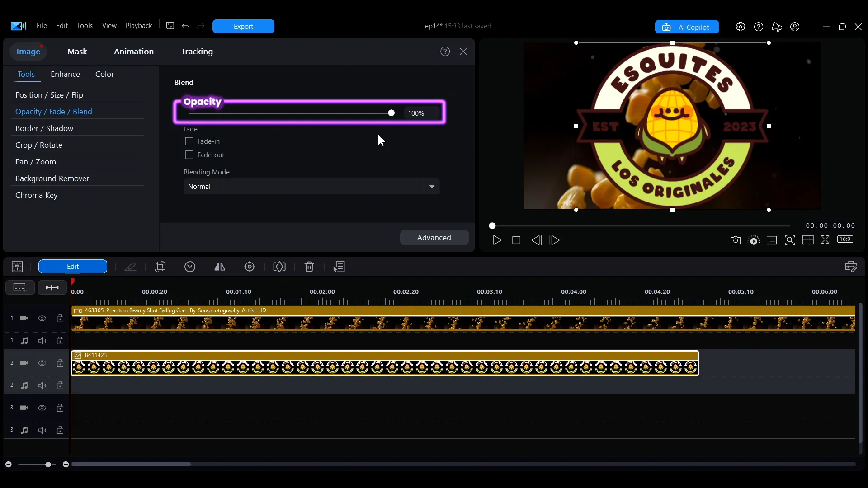Screen dimensions: 868x488
Task: Mute audio track 3 with the speaker icon
Action: click(x=42, y=430)
